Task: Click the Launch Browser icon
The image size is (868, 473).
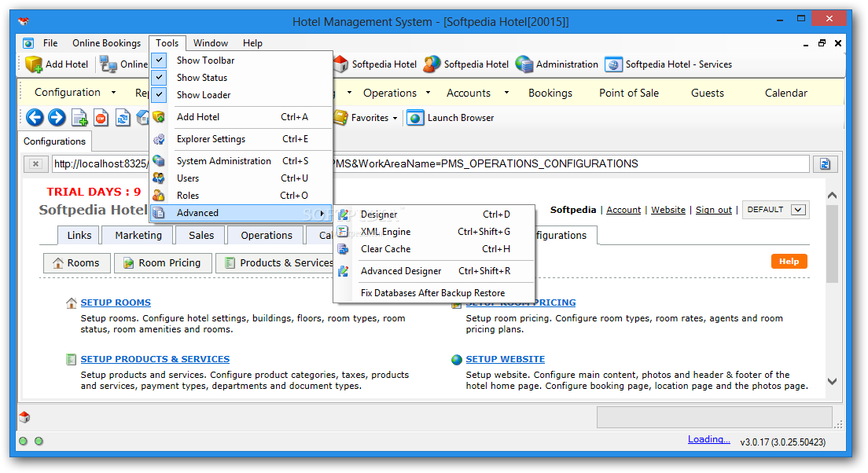Action: [x=415, y=118]
